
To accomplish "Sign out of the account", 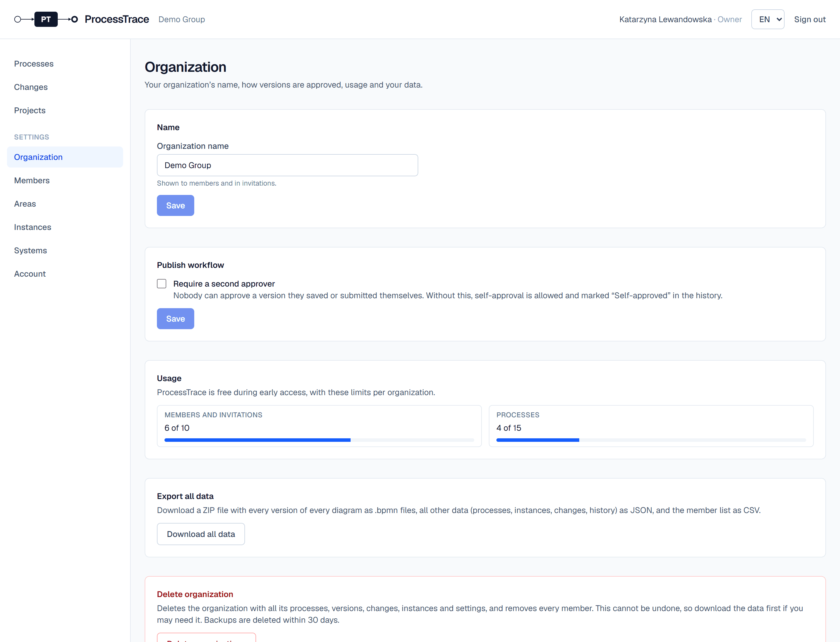I will (x=809, y=19).
